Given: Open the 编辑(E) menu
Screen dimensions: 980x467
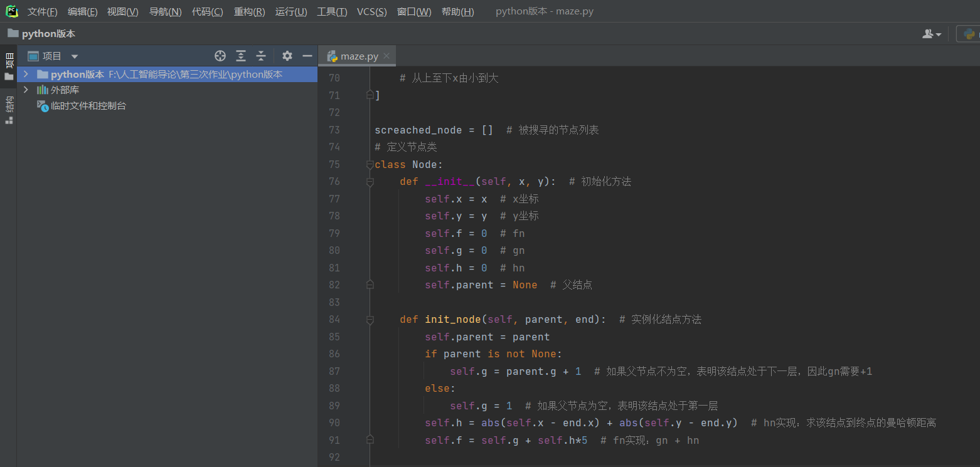Looking at the screenshot, I should pos(82,12).
